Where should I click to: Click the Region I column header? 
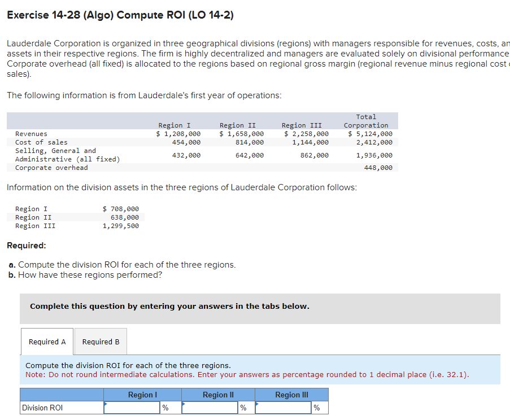(142, 395)
